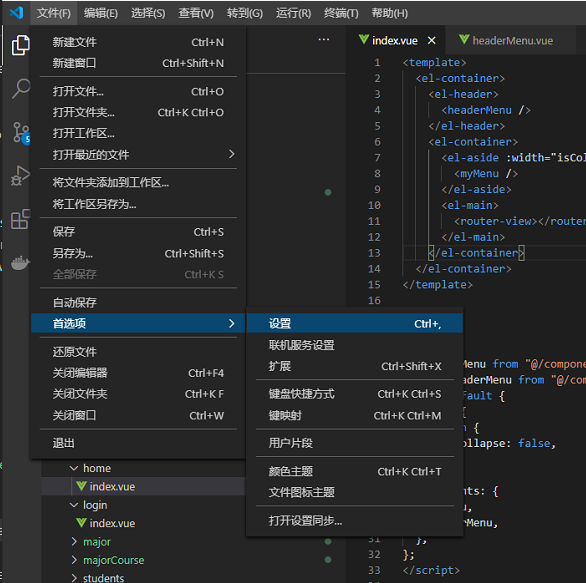Open the 转到(G) menu
586x583 pixels.
[245, 13]
